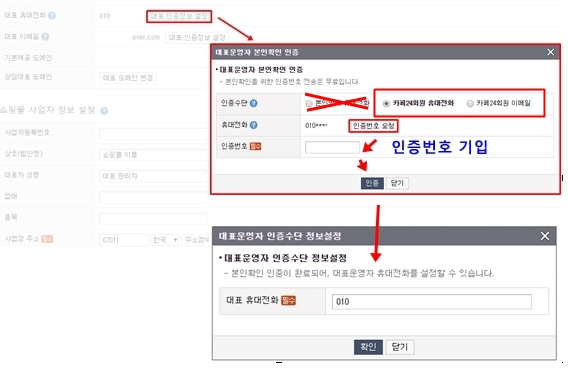Close the 대표운영자 인증수단 정보설정 dialog
Viewport: 568px width, 374px height.
pyautogui.click(x=544, y=236)
